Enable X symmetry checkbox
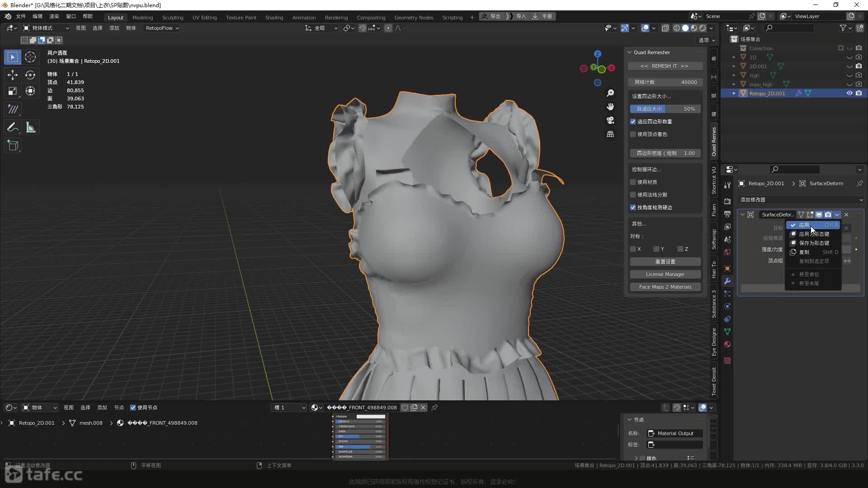This screenshot has width=868, height=488. pos(633,249)
